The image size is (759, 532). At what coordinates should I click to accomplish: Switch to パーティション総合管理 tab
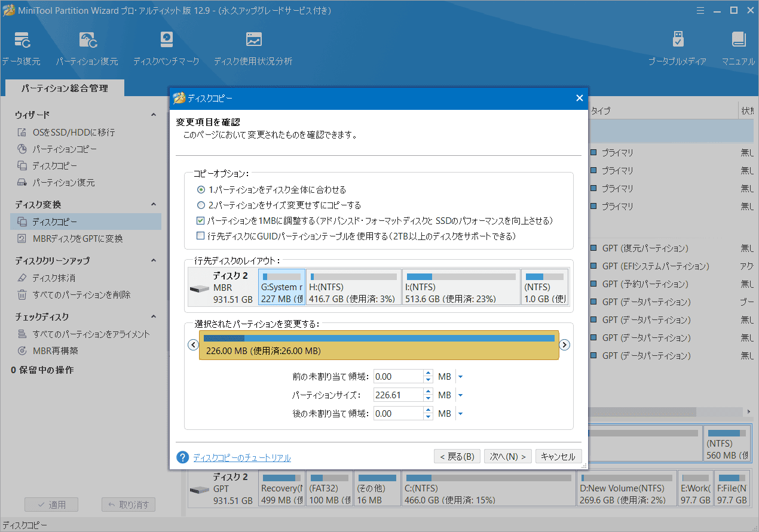coord(65,88)
